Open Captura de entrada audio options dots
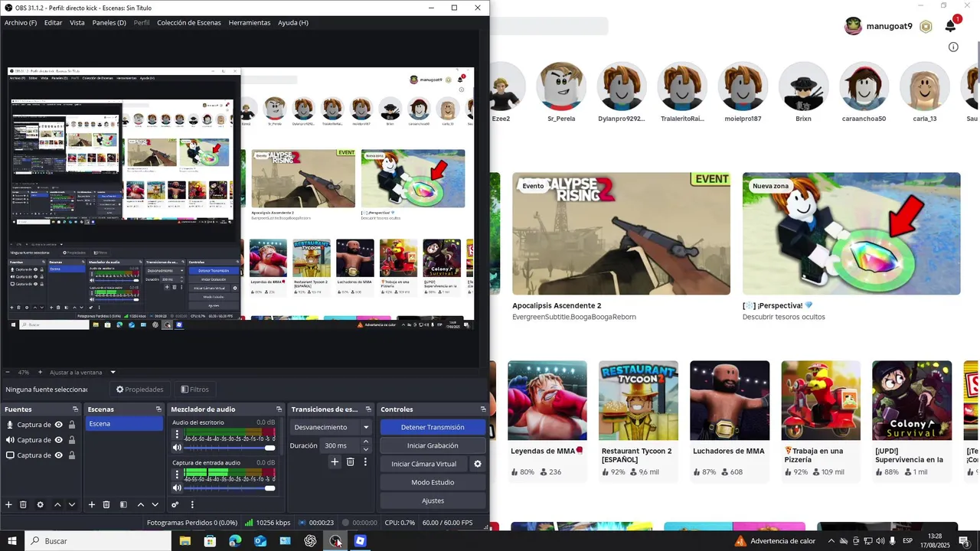 pos(178,474)
